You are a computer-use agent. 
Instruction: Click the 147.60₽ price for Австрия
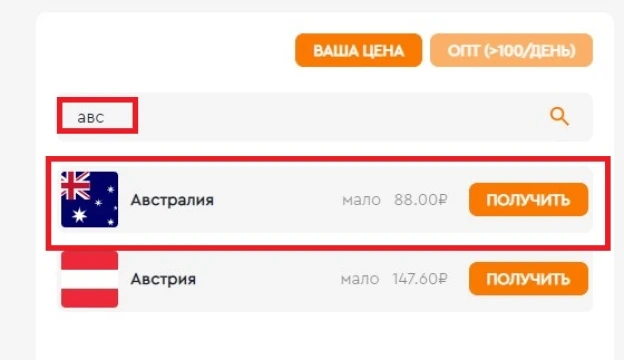420,279
